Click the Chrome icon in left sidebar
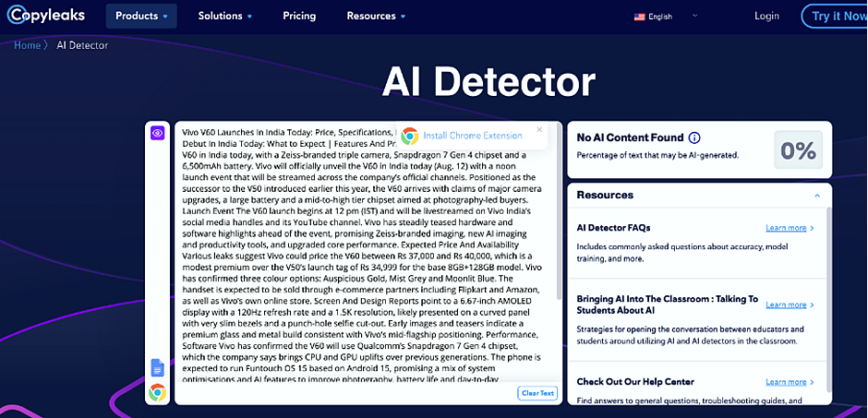This screenshot has width=868, height=418. coord(158,392)
